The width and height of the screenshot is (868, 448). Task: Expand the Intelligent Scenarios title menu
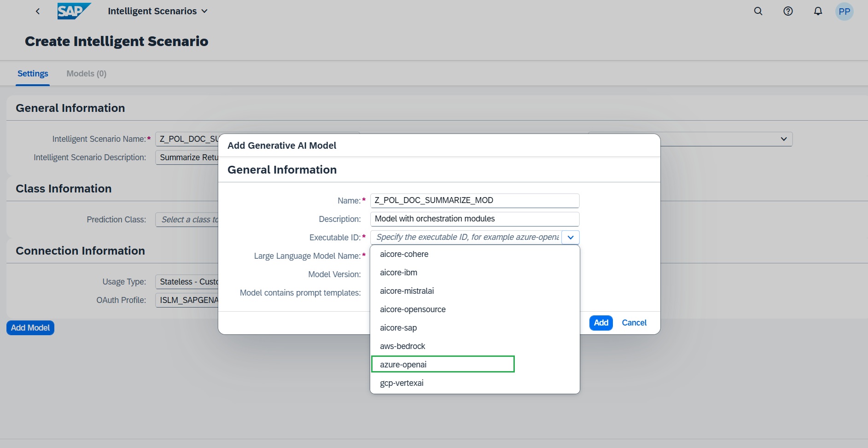pos(158,11)
